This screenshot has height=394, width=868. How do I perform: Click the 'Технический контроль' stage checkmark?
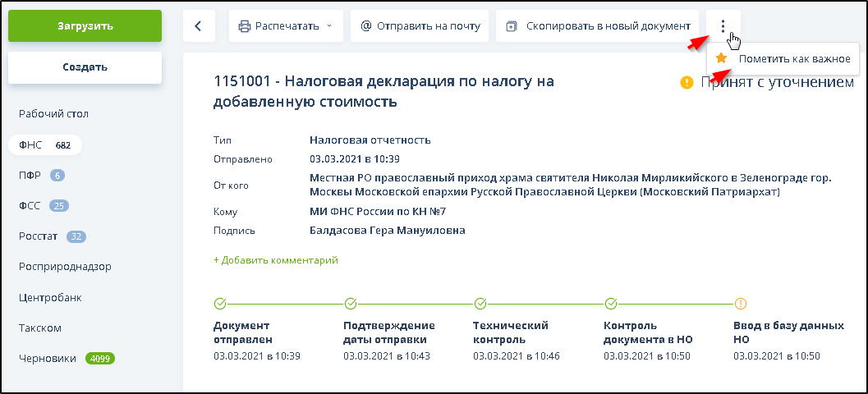tap(480, 304)
